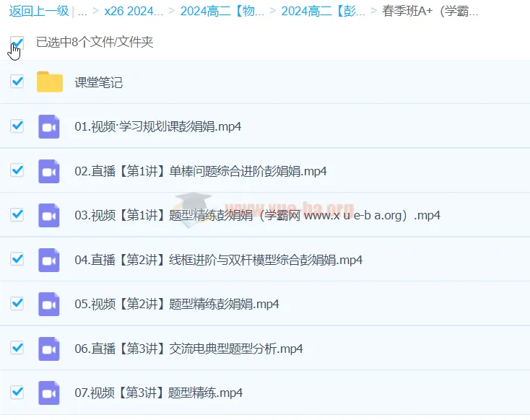Navigate to 2024高二【彭... breadcrumb
The height and width of the screenshot is (420, 530).
coord(323,12)
